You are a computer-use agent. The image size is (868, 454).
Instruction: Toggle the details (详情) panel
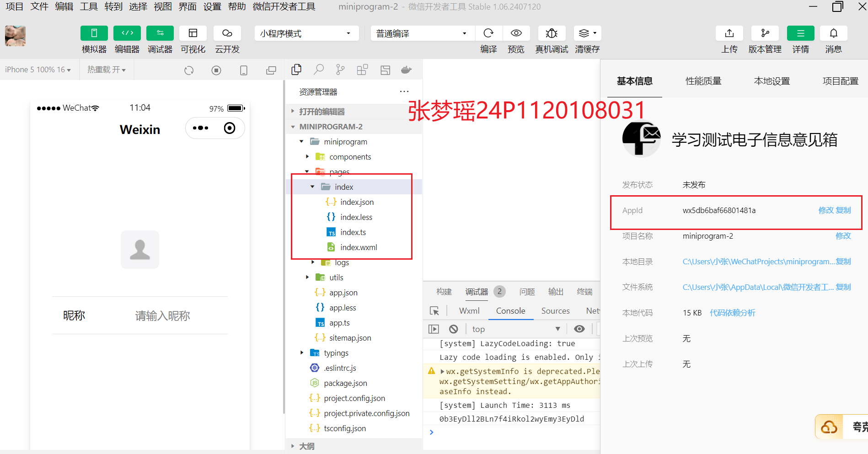tap(801, 33)
